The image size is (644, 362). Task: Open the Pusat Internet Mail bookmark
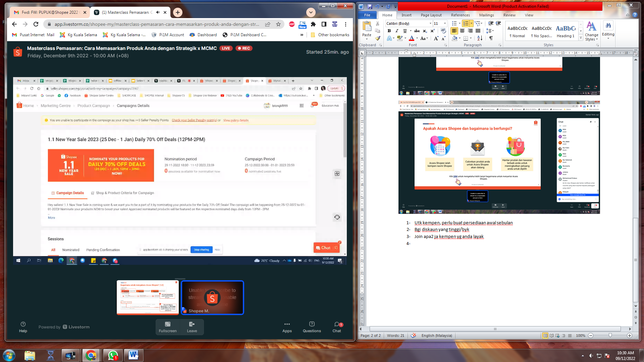point(33,35)
